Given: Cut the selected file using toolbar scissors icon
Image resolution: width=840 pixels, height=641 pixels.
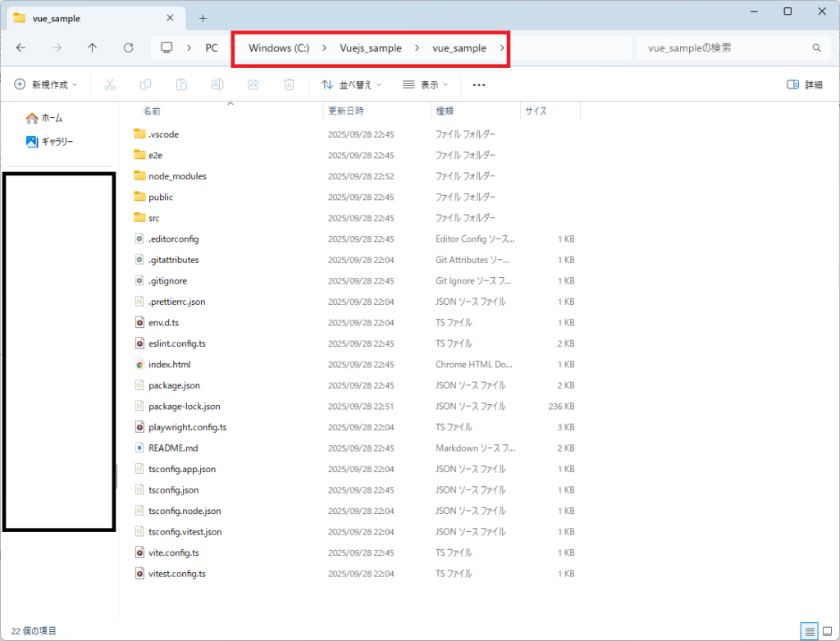Looking at the screenshot, I should 109,84.
